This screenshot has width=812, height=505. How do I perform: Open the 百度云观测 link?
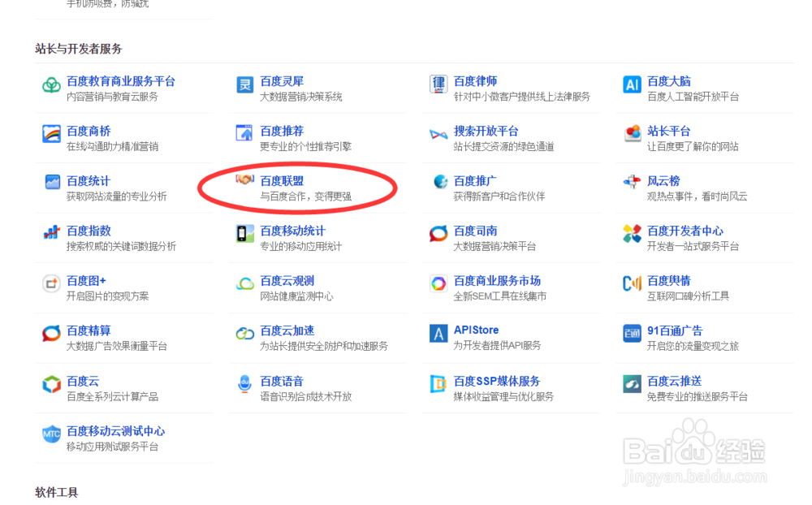click(287, 281)
